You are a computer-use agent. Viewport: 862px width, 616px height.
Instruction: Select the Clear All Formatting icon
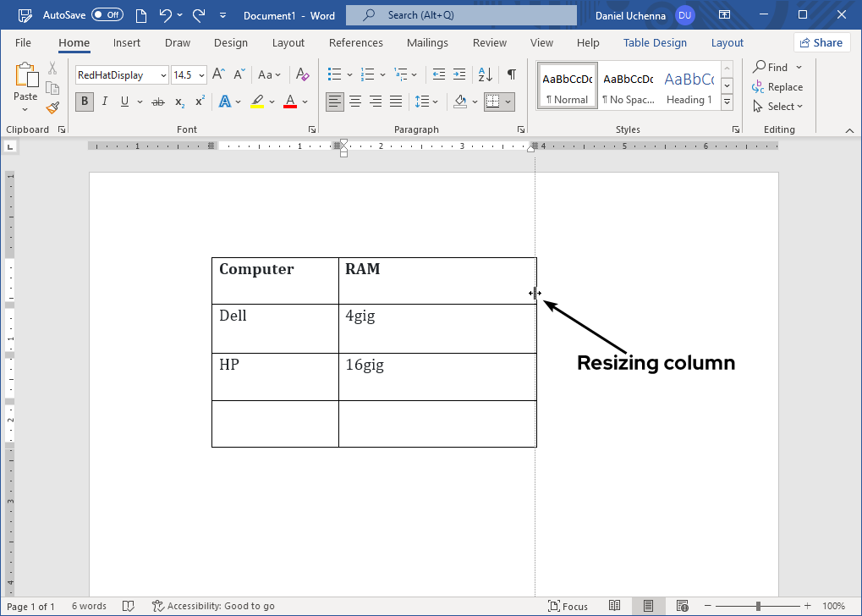point(302,74)
